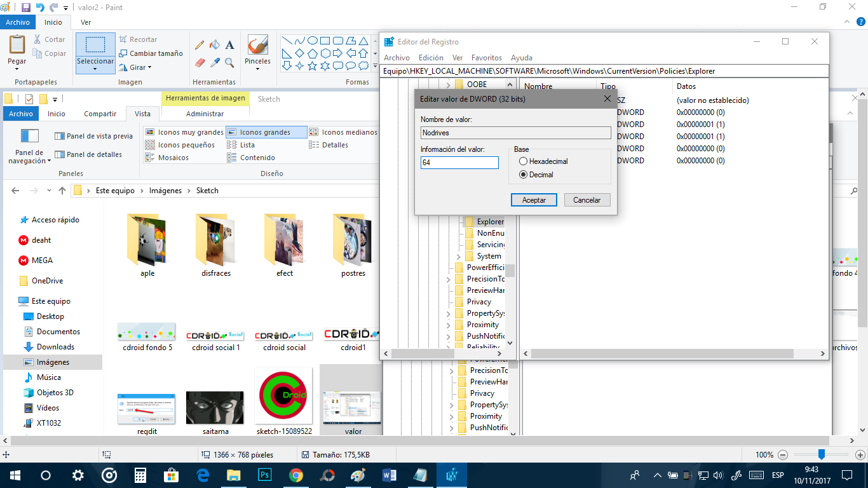Viewport: 868px width, 488px height.
Task: Toggle the rectangular Seleccionar tool
Action: pos(95,45)
